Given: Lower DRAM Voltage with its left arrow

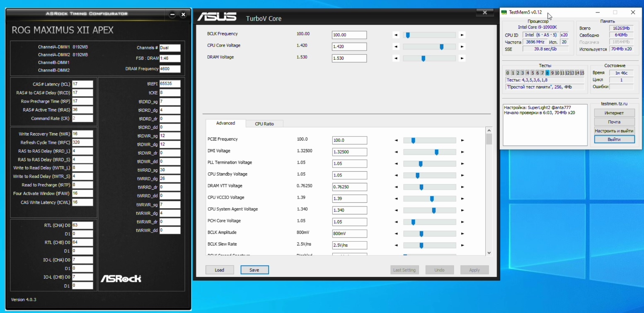Looking at the screenshot, I should tap(396, 58).
